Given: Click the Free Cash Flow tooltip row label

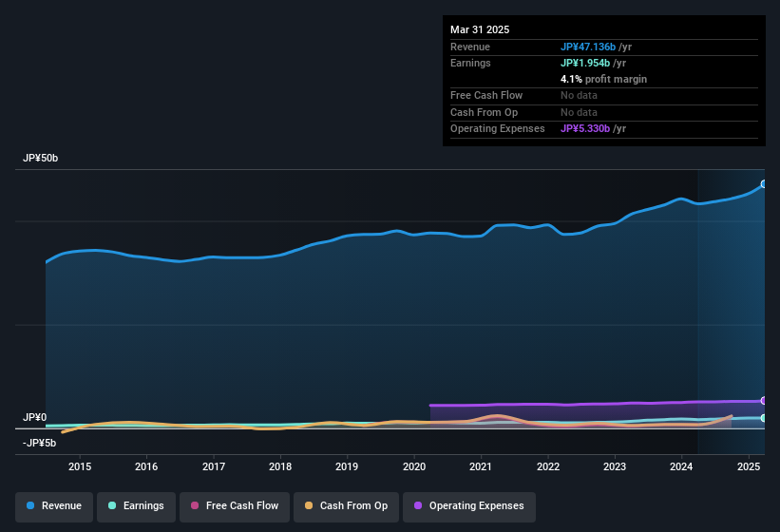Looking at the screenshot, I should [x=486, y=95].
